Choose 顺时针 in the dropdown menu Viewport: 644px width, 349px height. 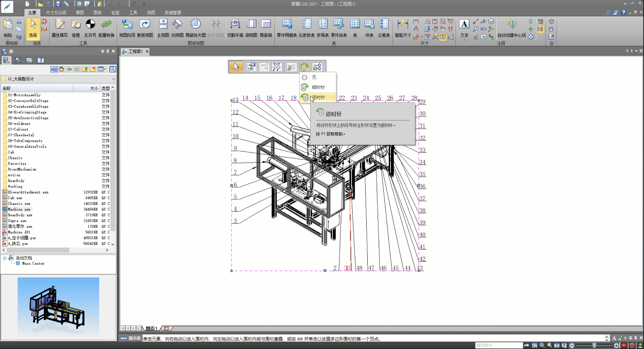click(x=318, y=87)
